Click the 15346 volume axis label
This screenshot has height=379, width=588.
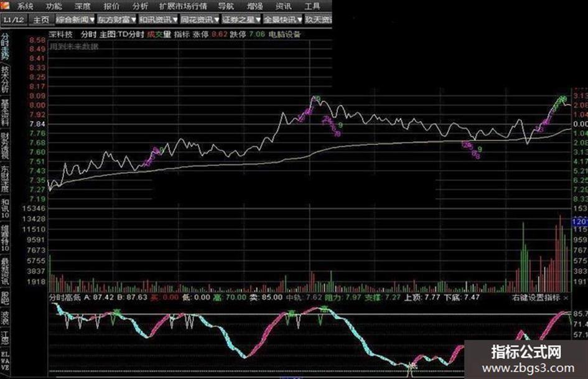[x=34, y=208]
